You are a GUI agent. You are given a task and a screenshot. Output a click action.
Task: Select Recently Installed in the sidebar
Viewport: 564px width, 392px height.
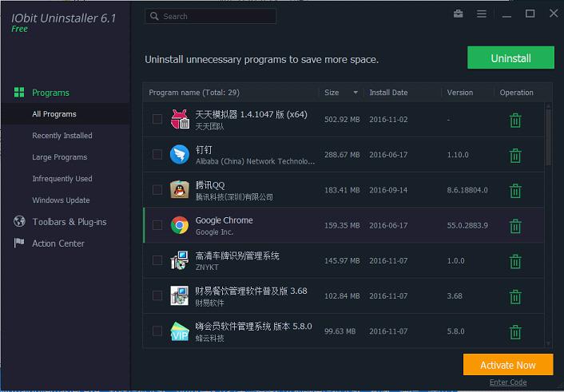(x=62, y=136)
